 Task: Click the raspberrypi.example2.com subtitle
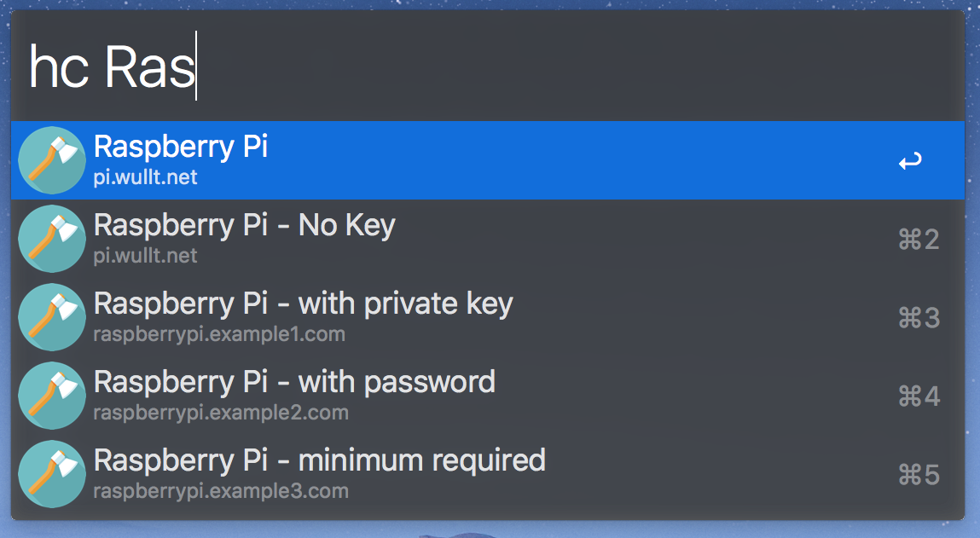[220, 413]
